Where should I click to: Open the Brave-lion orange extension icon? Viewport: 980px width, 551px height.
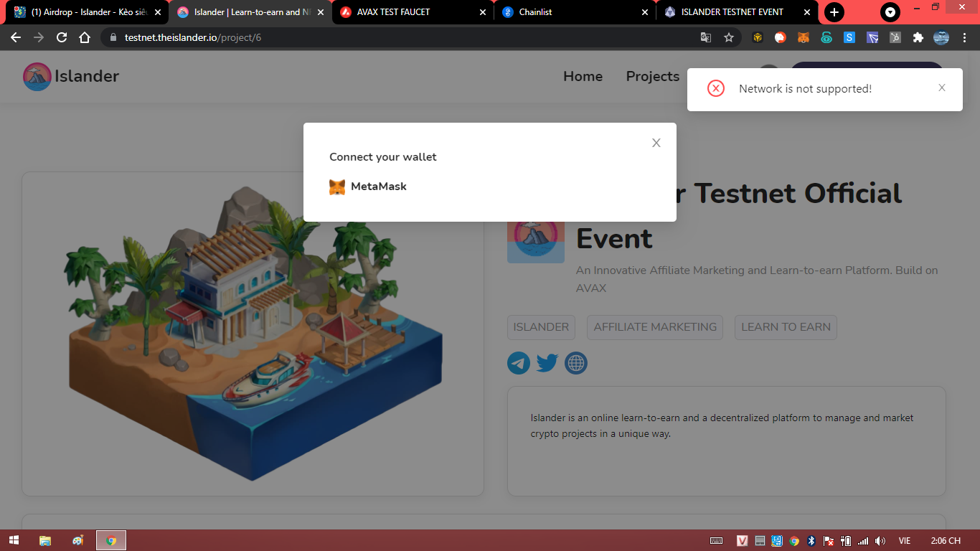pyautogui.click(x=781, y=37)
